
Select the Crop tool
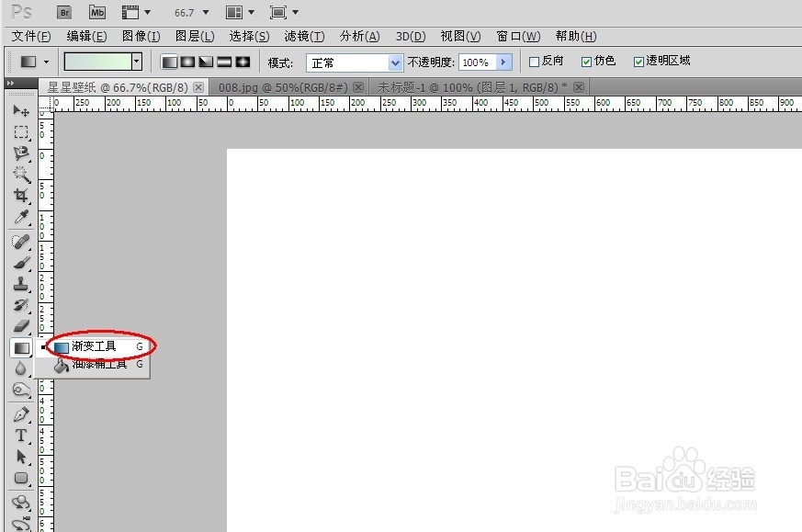21,195
